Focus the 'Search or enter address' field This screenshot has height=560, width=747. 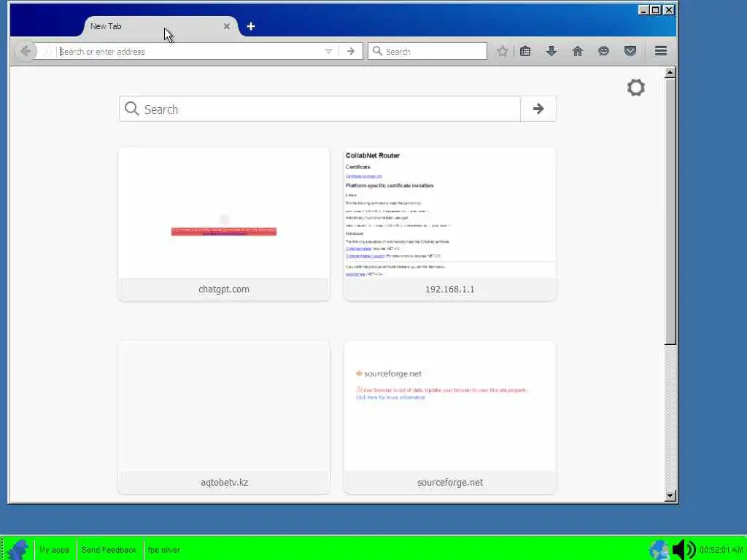[x=190, y=52]
